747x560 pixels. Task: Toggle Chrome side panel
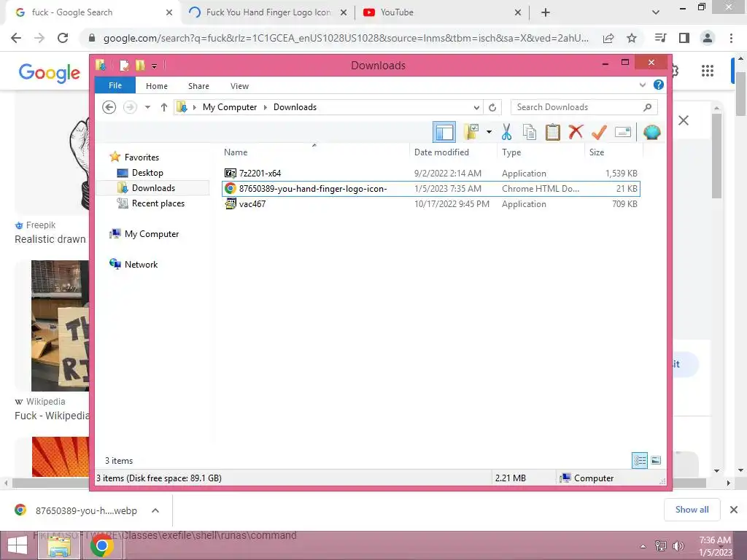pyautogui.click(x=684, y=38)
